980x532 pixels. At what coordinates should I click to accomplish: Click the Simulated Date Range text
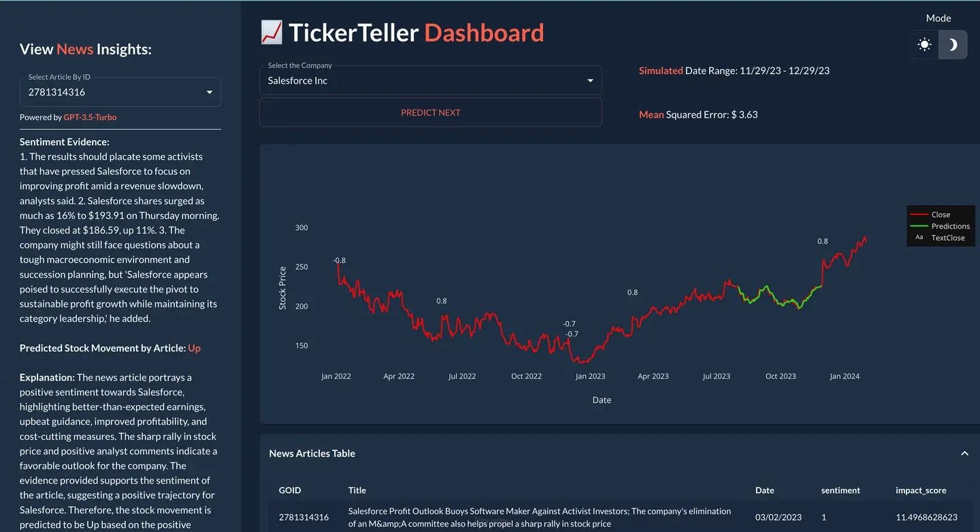(x=734, y=70)
